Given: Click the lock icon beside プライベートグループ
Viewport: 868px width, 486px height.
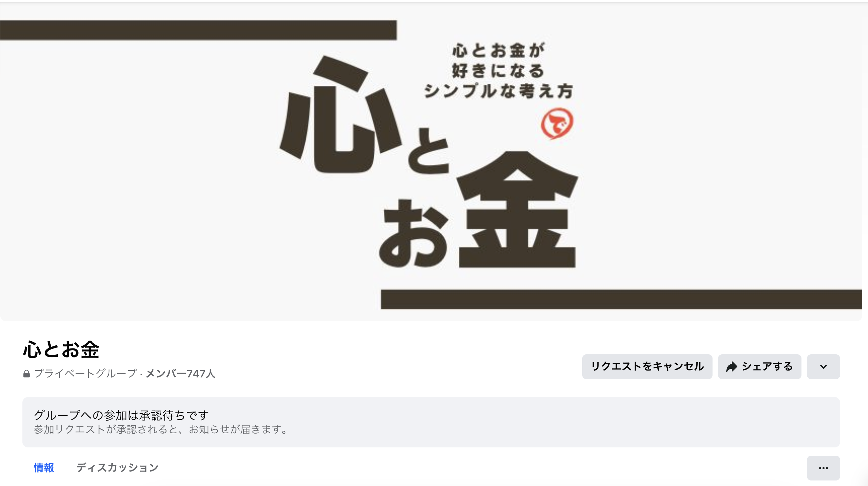Looking at the screenshot, I should click(x=27, y=374).
